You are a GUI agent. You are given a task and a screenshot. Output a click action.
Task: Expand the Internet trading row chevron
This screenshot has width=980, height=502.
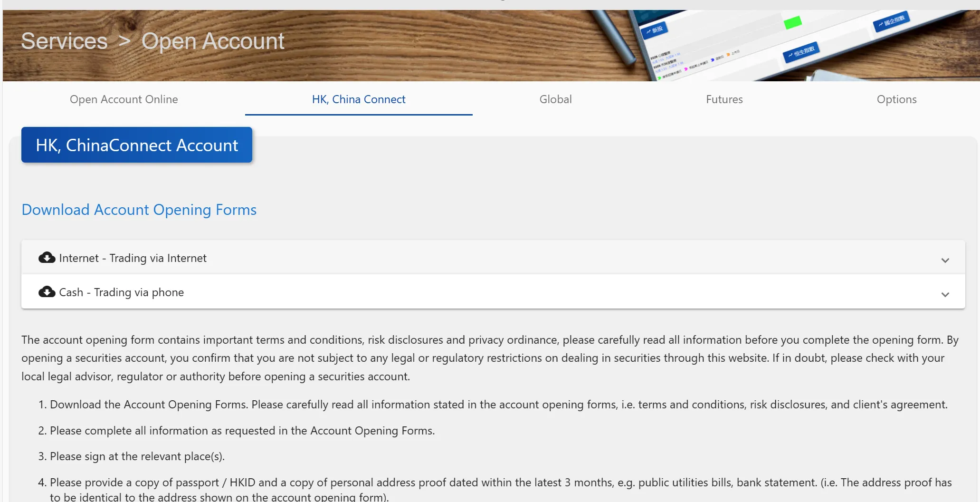[945, 260]
